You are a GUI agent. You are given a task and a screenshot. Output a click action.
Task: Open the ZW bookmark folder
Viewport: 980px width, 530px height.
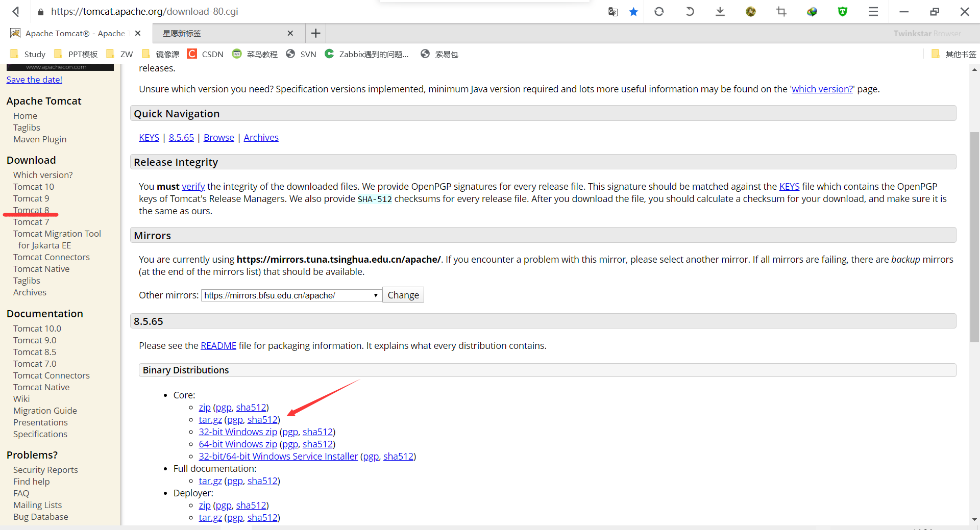tap(119, 54)
